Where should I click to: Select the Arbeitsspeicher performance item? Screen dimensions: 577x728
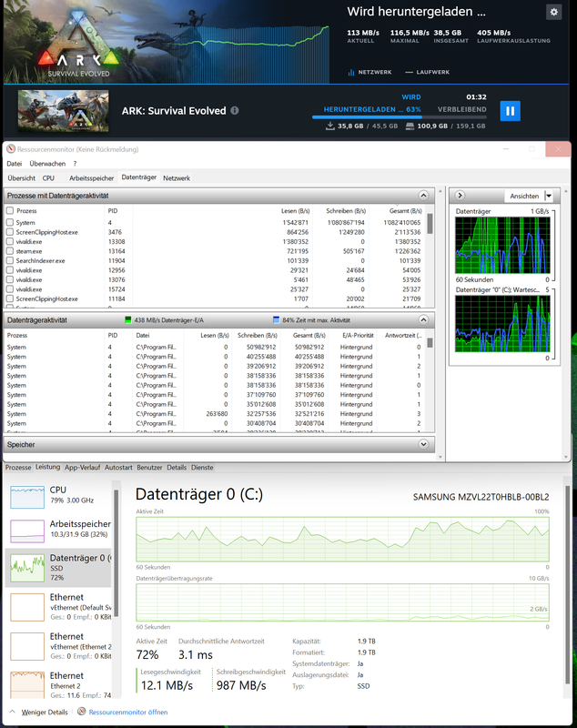pyautogui.click(x=59, y=530)
